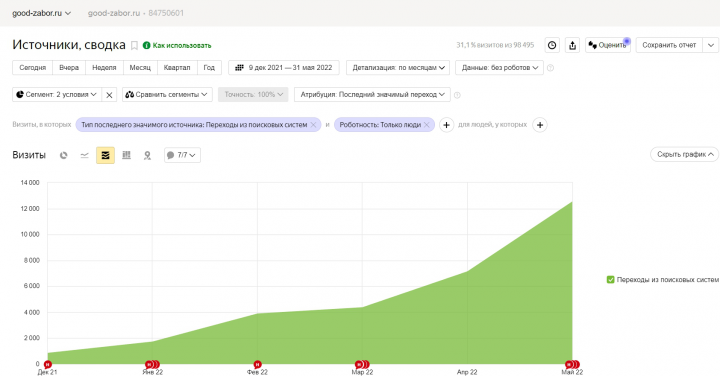Add visit condition with plus button
Screen dimensions: 720x376
click(446, 125)
